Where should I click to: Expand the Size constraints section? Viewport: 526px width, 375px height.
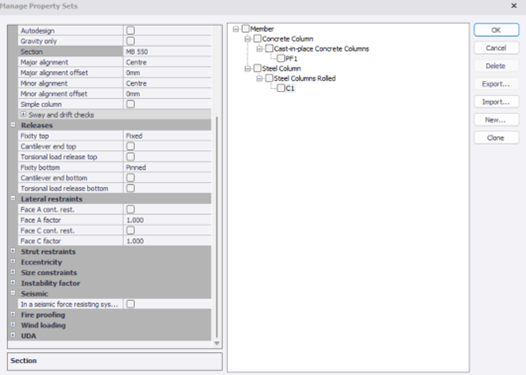click(13, 272)
